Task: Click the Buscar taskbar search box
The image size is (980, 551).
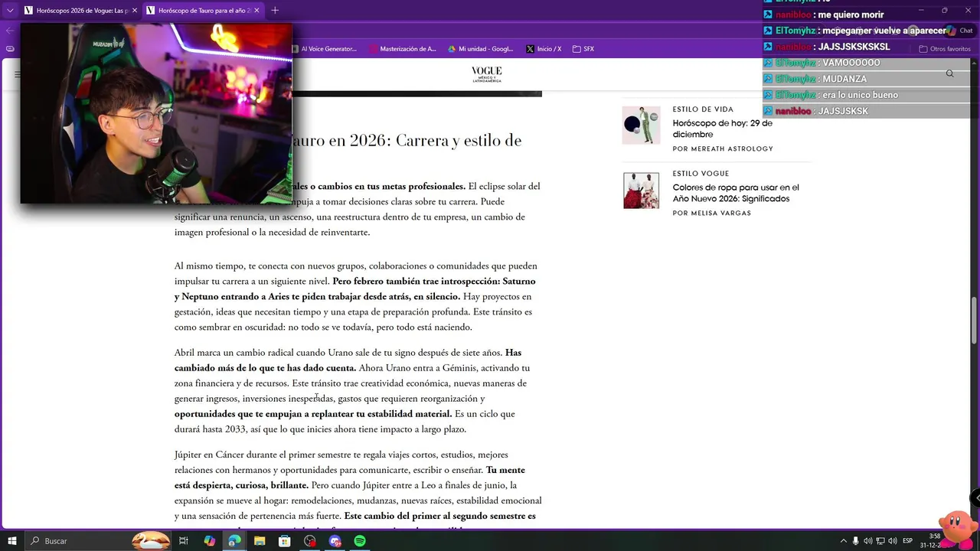Action: [98, 541]
